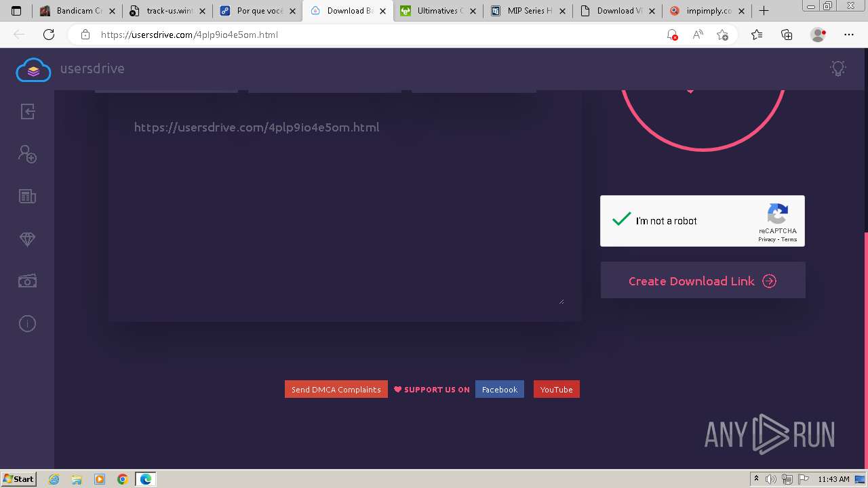
Task: Open the info circle icon in the sidebar
Action: 27,323
